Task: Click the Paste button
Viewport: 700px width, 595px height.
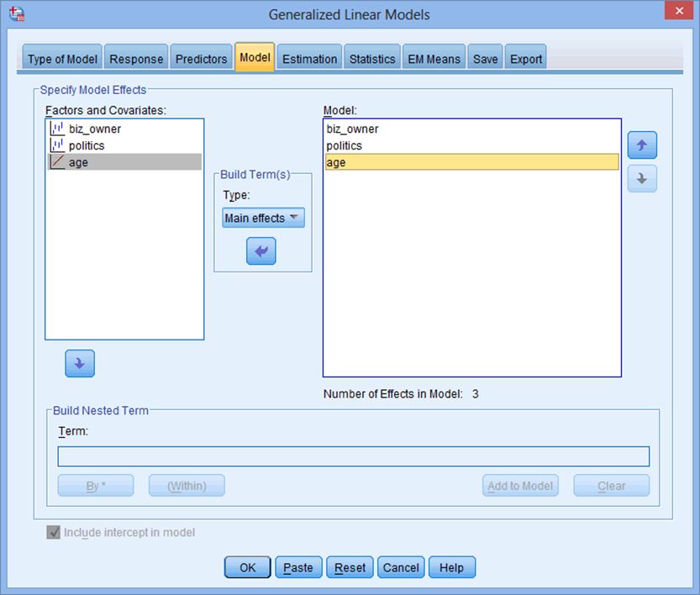Action: coord(298,567)
